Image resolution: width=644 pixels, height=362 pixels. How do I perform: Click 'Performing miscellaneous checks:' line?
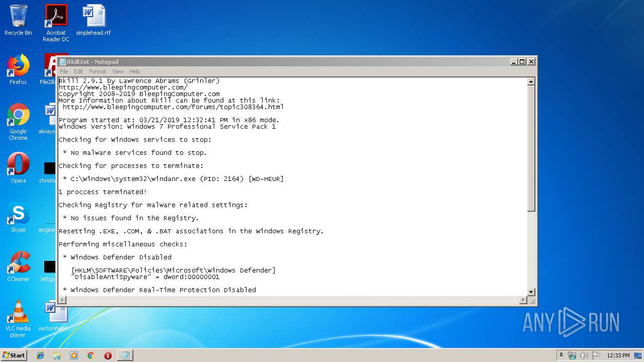click(123, 244)
